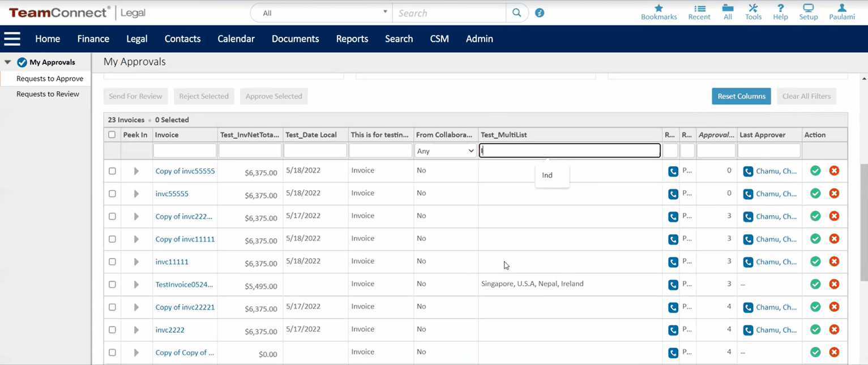Approve Copy of invc55555 with green check
The width and height of the screenshot is (868, 365).
(815, 171)
